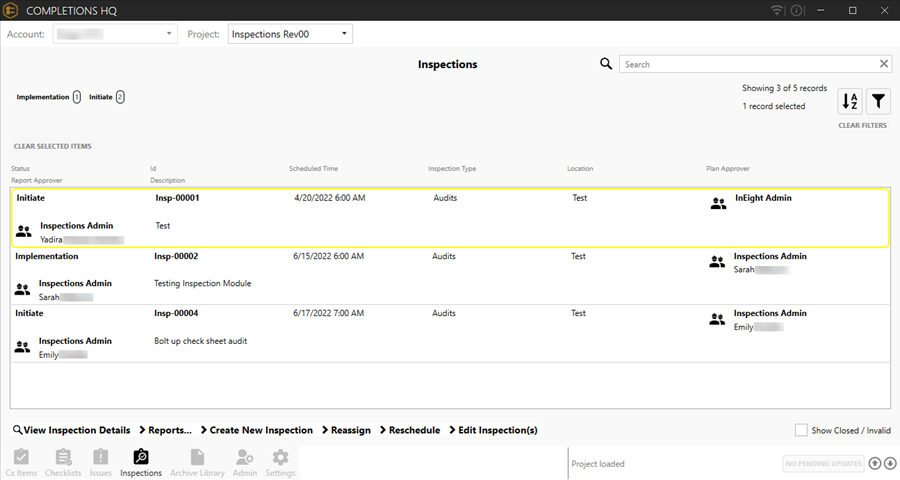Click Create New Inspection
This screenshot has height=480, width=900.
pos(256,430)
